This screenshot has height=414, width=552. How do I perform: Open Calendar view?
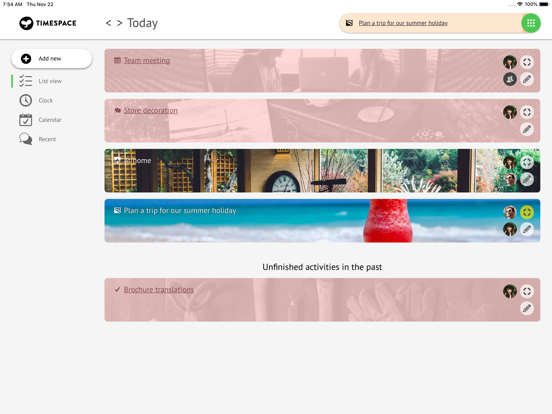(x=50, y=120)
